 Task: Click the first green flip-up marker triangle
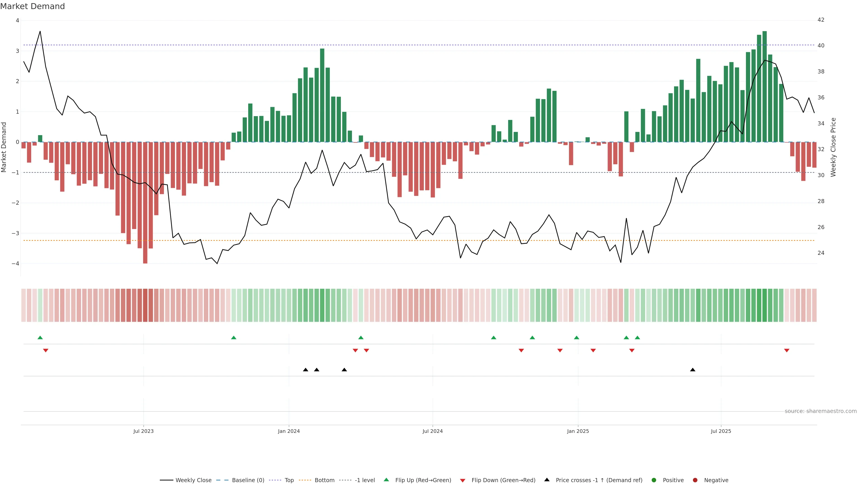[x=40, y=338]
